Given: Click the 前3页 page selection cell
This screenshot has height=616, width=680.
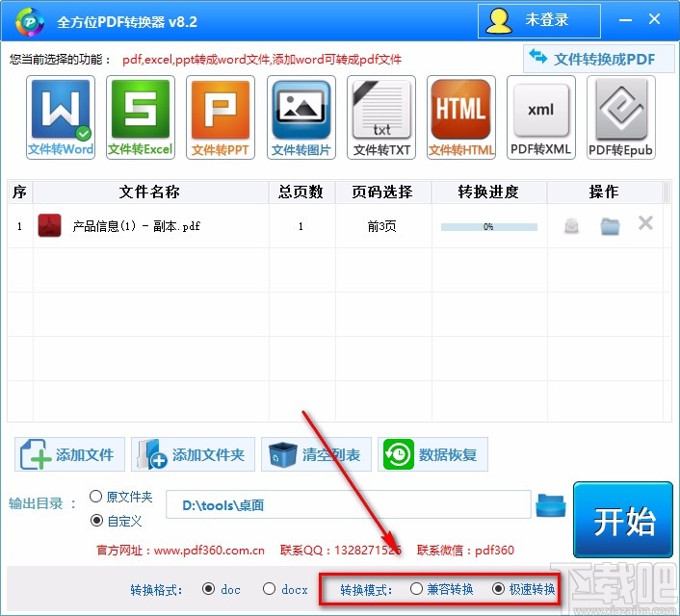Looking at the screenshot, I should [x=382, y=226].
